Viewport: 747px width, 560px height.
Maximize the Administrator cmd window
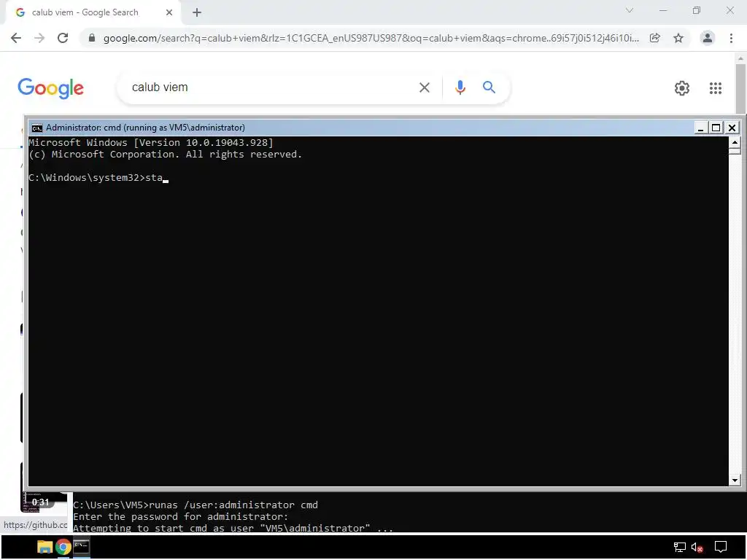716,128
